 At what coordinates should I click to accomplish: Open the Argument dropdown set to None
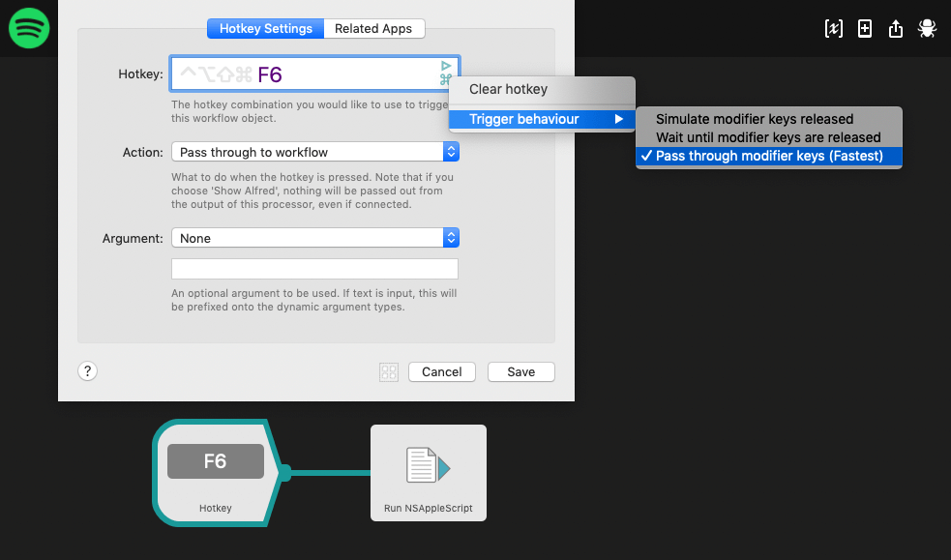(314, 237)
